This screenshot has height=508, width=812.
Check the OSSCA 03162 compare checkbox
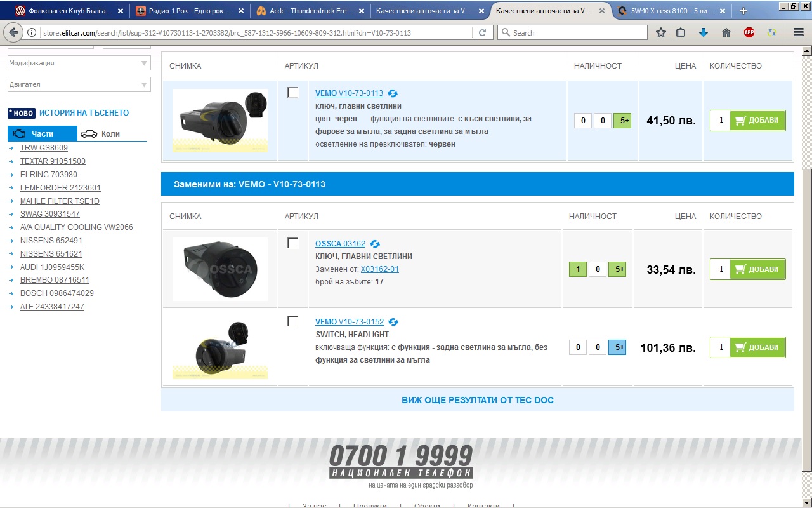tap(292, 243)
